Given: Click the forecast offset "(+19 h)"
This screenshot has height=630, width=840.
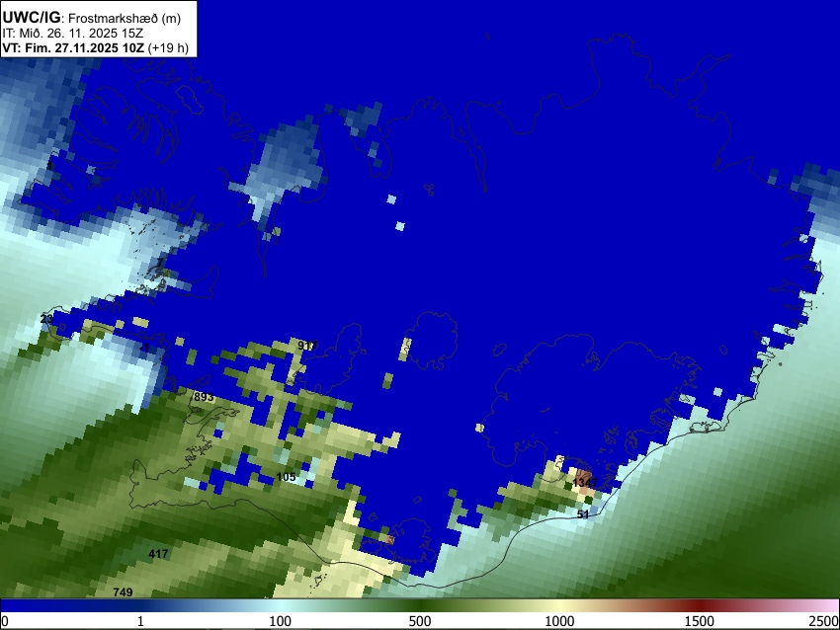Looking at the screenshot, I should click(168, 47).
